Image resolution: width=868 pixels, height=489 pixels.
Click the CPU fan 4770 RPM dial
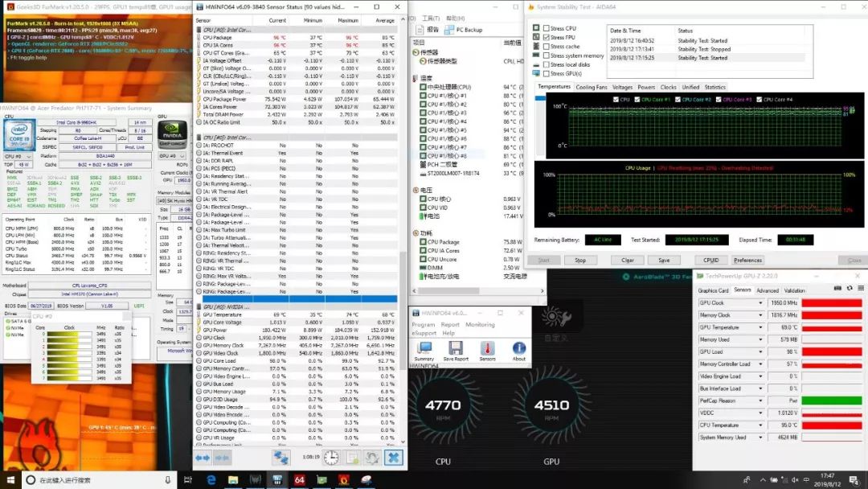point(443,405)
